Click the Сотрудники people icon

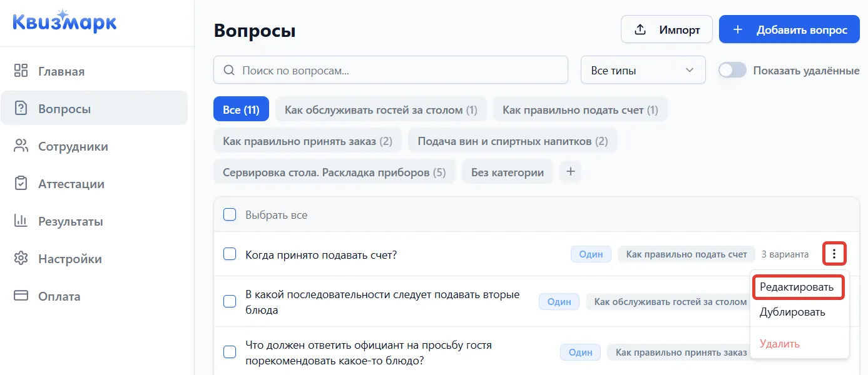[21, 146]
